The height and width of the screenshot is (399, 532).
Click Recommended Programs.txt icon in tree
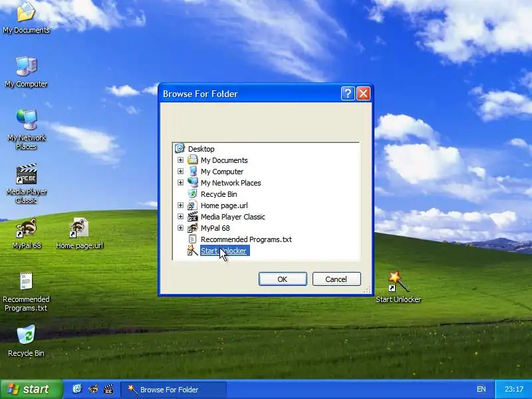pyautogui.click(x=193, y=239)
